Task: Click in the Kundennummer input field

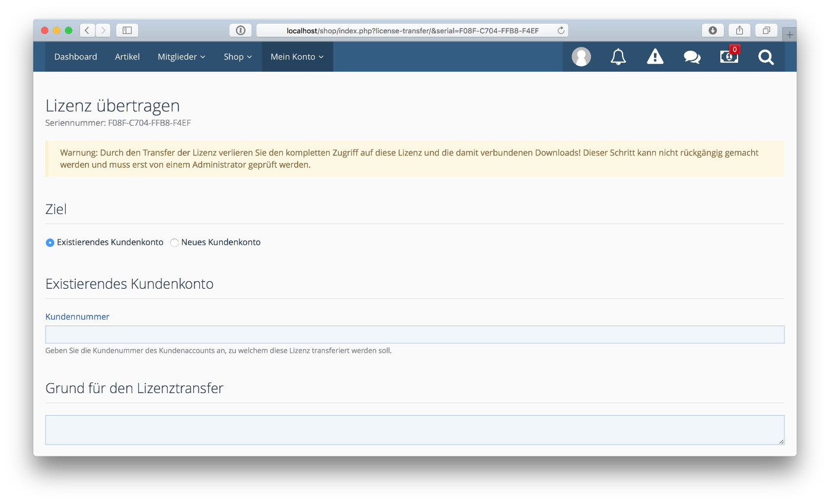Action: pyautogui.click(x=414, y=334)
